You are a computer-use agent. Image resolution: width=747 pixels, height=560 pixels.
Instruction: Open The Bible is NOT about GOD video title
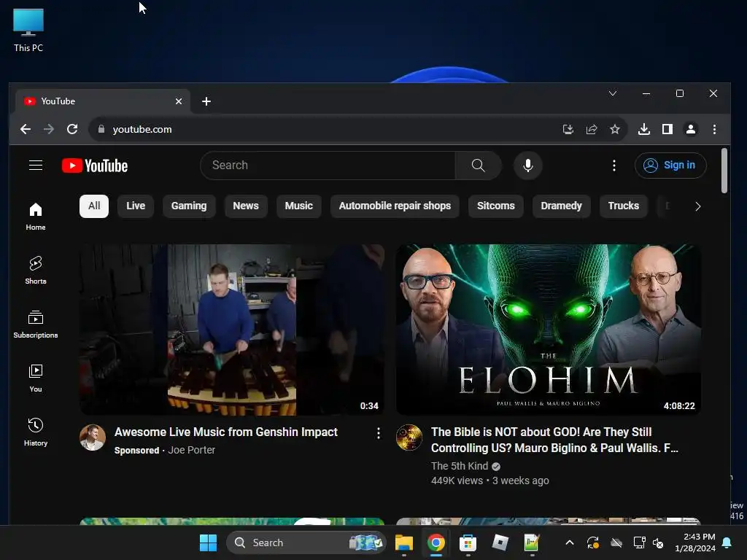554,440
